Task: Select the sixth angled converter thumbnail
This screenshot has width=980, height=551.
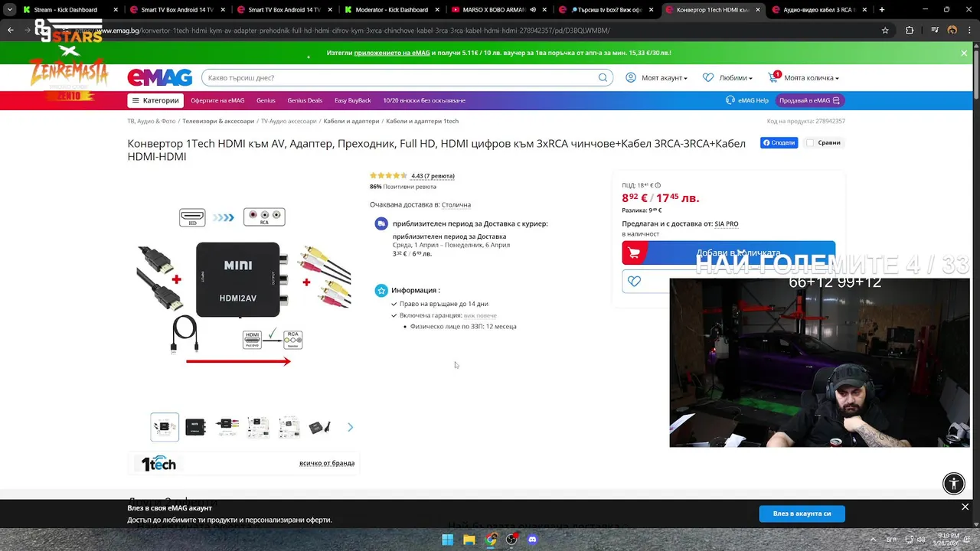Action: coord(320,427)
